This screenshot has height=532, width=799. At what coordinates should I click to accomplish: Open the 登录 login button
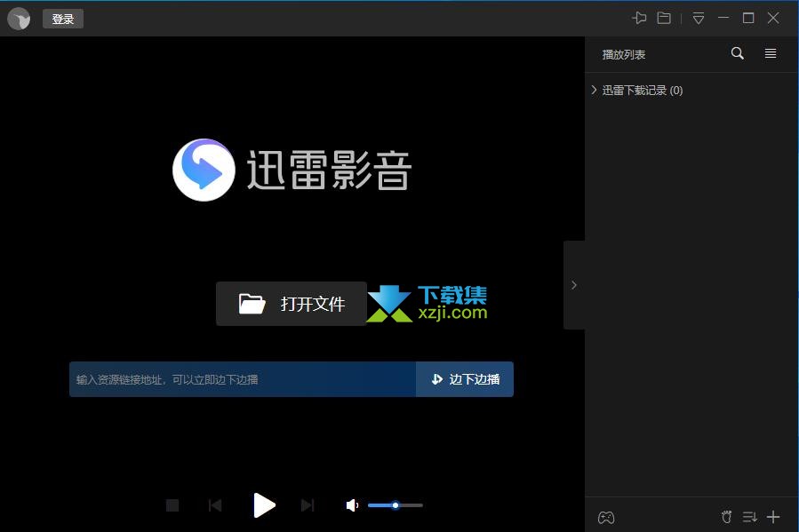(x=63, y=19)
